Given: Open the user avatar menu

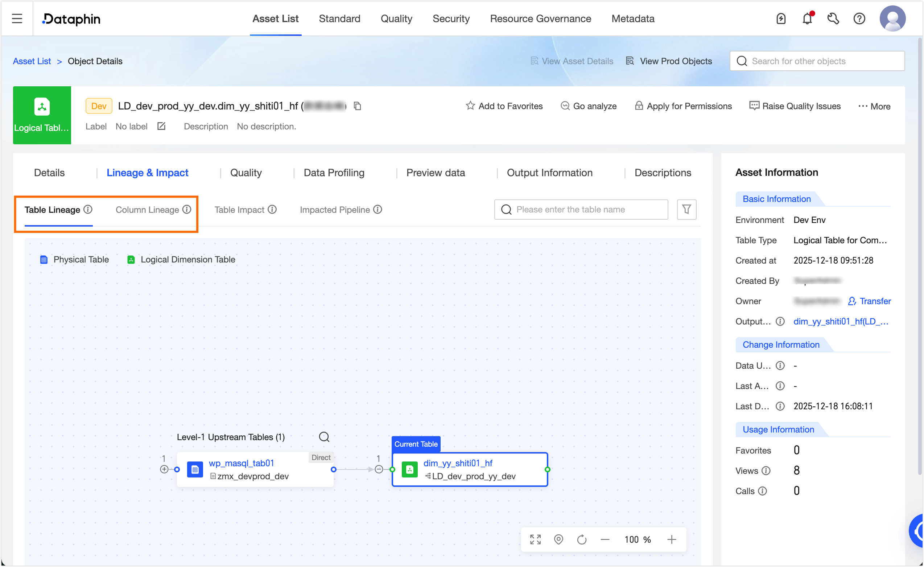Looking at the screenshot, I should pos(892,18).
